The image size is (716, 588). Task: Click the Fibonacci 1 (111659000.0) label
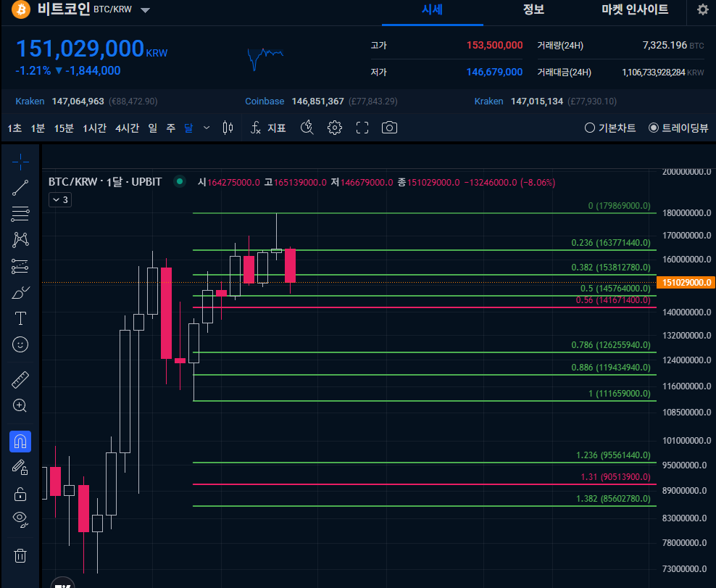pos(619,394)
